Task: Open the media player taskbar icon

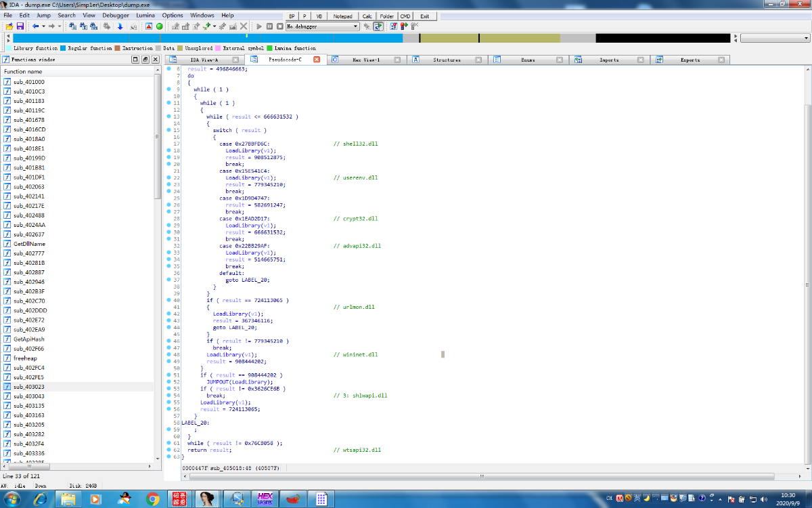Action: [x=95, y=499]
